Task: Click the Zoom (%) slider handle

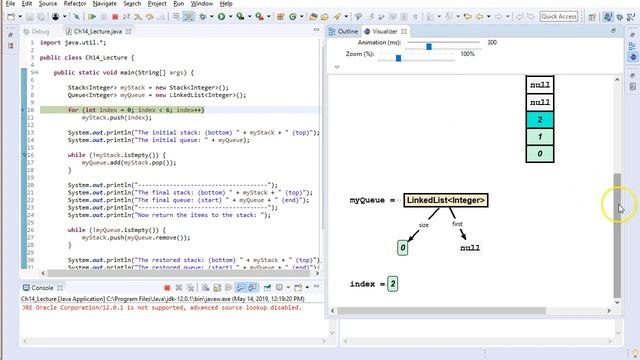Action: [x=398, y=58]
